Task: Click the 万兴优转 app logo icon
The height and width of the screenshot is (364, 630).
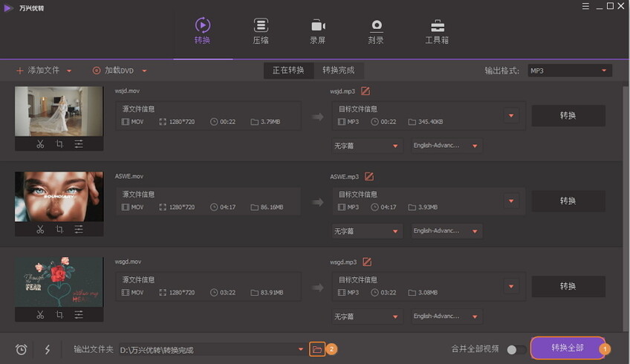Action: [x=7, y=7]
